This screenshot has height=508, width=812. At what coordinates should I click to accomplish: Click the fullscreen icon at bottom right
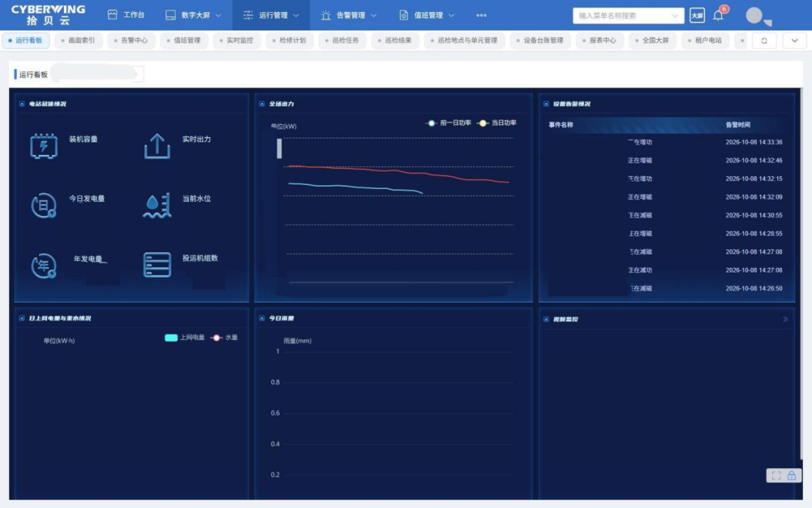coord(776,476)
